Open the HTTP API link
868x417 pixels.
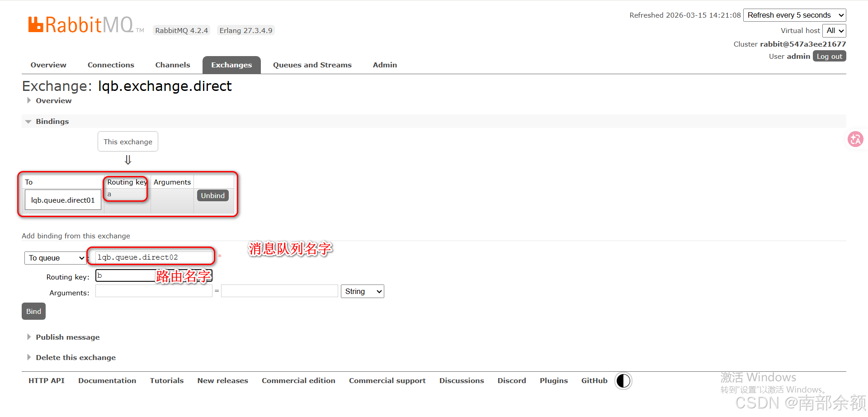click(x=47, y=381)
